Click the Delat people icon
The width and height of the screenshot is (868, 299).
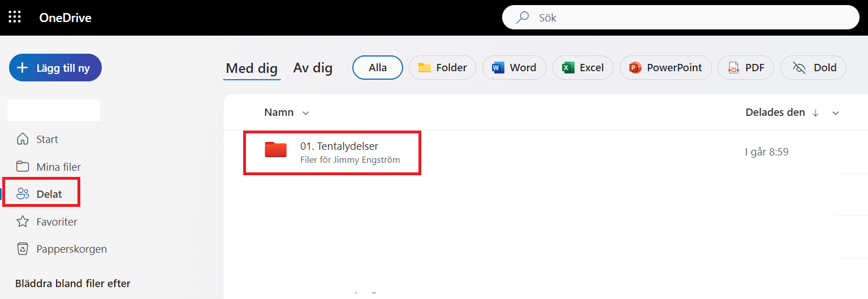point(23,194)
